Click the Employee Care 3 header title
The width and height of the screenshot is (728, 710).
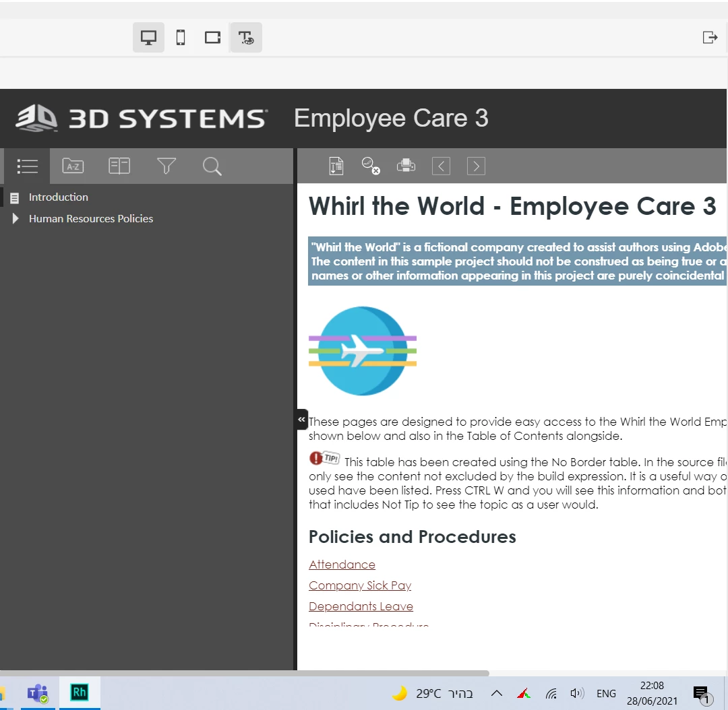click(392, 119)
